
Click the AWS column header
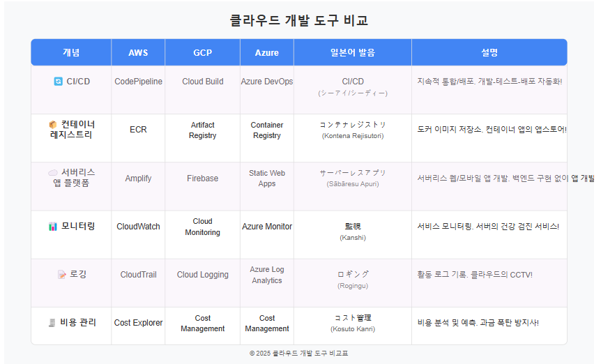(138, 52)
